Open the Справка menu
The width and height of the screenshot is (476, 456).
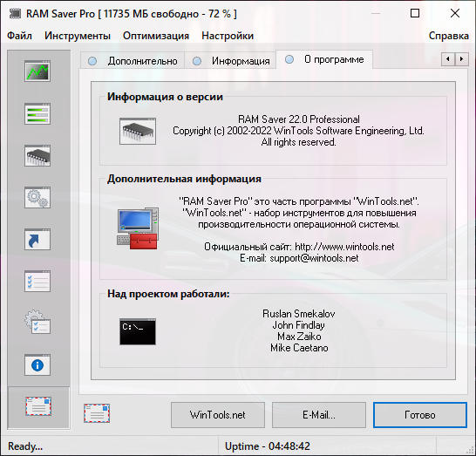click(x=449, y=36)
